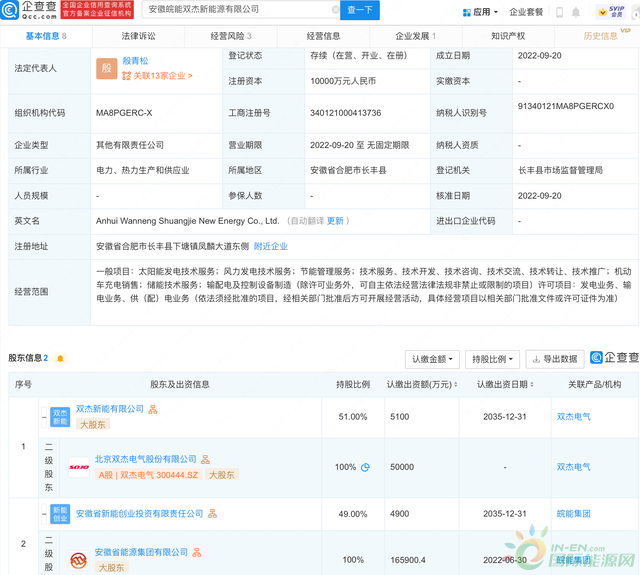Click the 51.00% shareholding cell
The image size is (640, 575).
[x=353, y=417]
